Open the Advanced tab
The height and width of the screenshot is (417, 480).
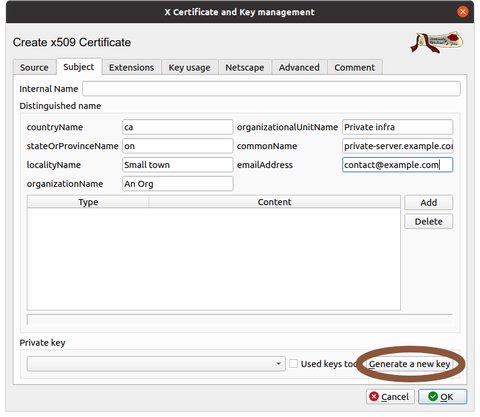click(x=299, y=67)
